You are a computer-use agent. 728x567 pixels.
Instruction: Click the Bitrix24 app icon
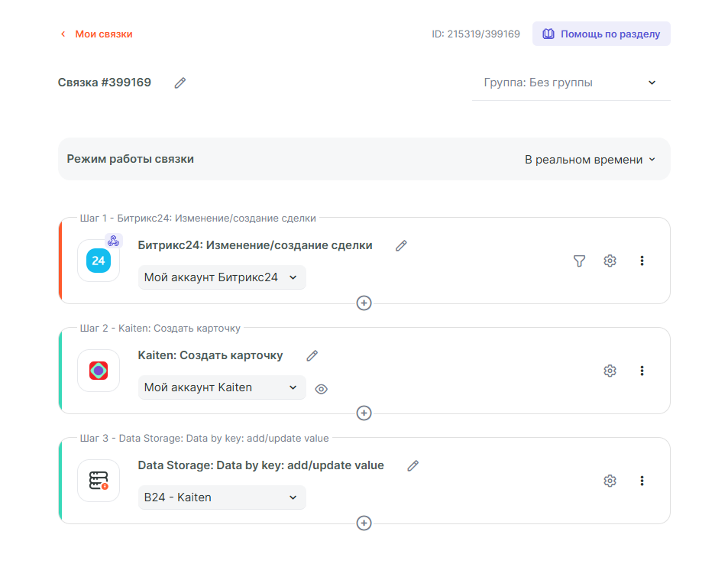pyautogui.click(x=99, y=261)
